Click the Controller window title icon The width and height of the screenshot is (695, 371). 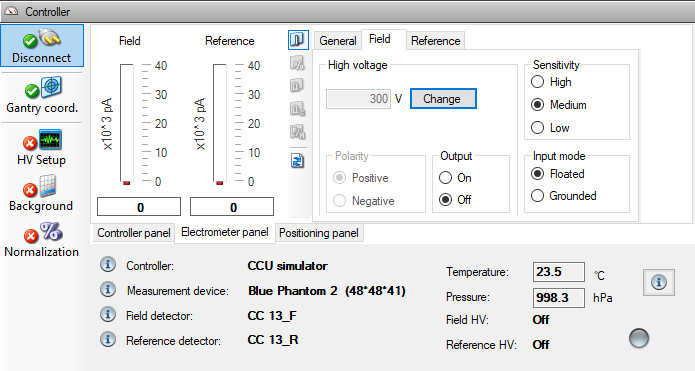click(11, 11)
